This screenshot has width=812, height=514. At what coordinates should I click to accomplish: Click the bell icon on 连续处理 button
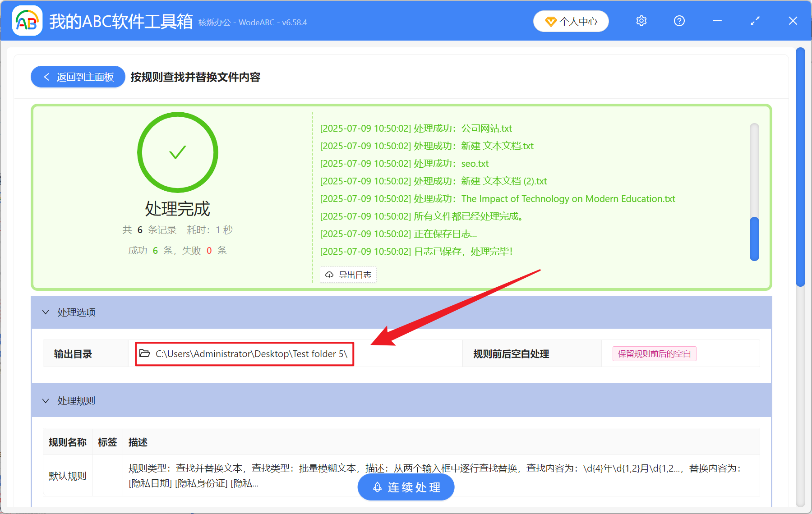click(377, 487)
